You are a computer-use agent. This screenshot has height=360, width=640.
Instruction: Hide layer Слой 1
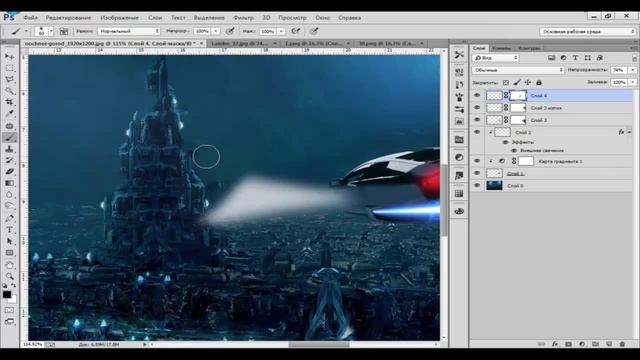coord(477,173)
